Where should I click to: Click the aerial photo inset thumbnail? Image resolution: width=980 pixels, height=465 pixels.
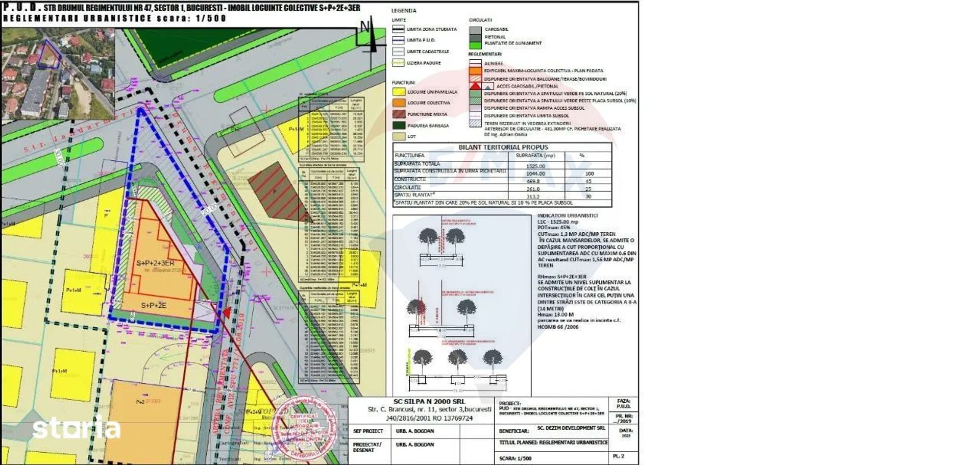(x=58, y=73)
